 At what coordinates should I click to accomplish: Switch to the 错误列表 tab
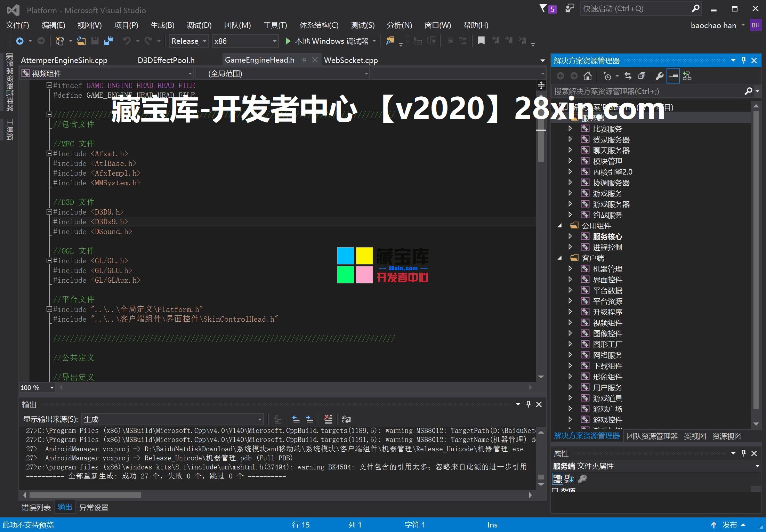[x=36, y=507]
